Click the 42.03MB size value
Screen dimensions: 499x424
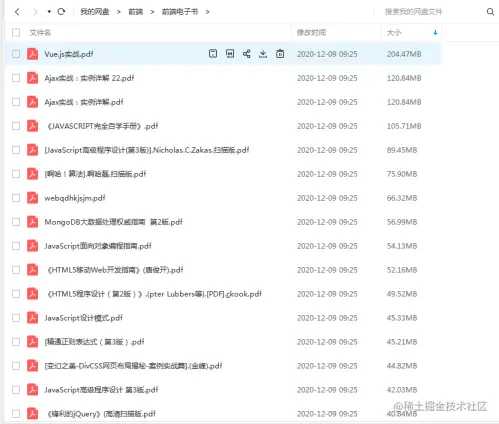coord(402,390)
